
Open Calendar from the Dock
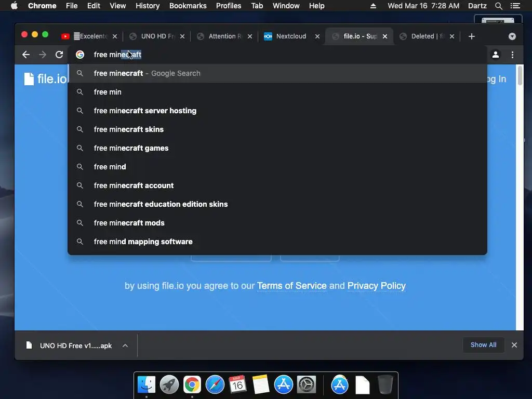tap(237, 384)
